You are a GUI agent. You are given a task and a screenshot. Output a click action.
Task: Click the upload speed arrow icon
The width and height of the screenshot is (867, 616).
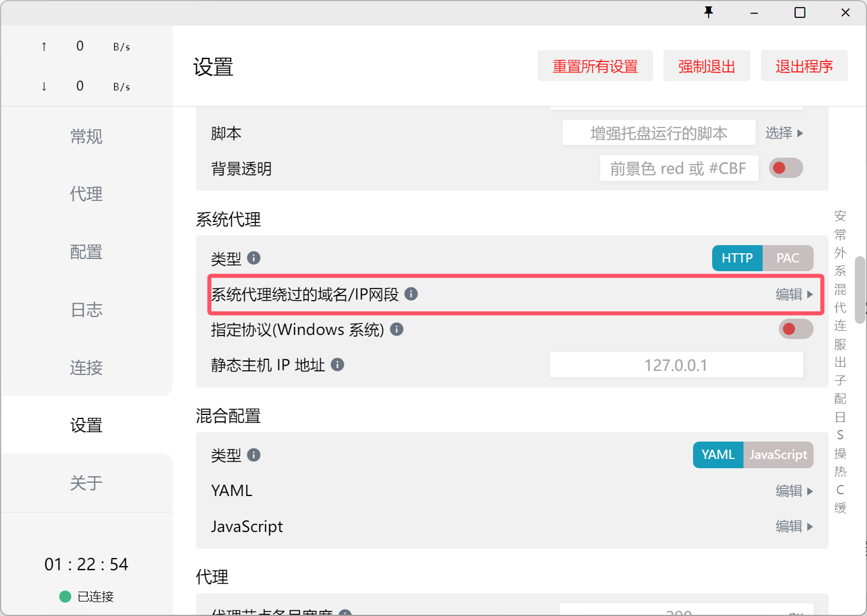click(x=44, y=46)
